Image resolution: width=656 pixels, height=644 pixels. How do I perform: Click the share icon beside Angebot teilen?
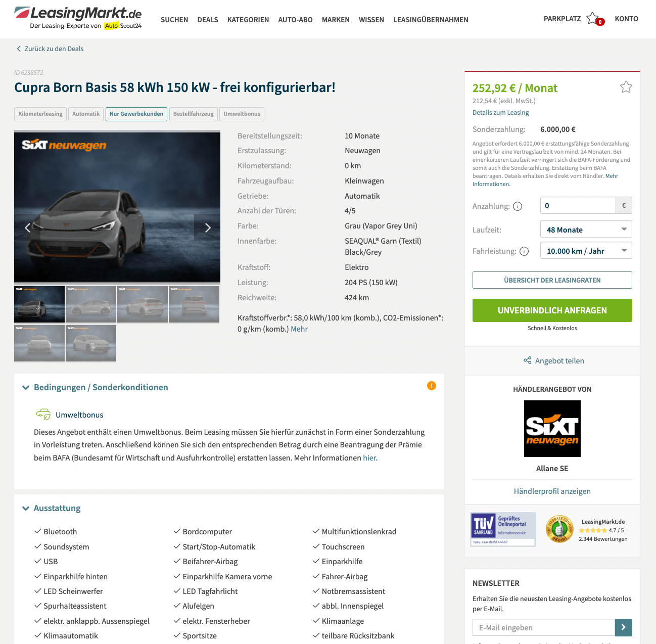[x=527, y=360]
